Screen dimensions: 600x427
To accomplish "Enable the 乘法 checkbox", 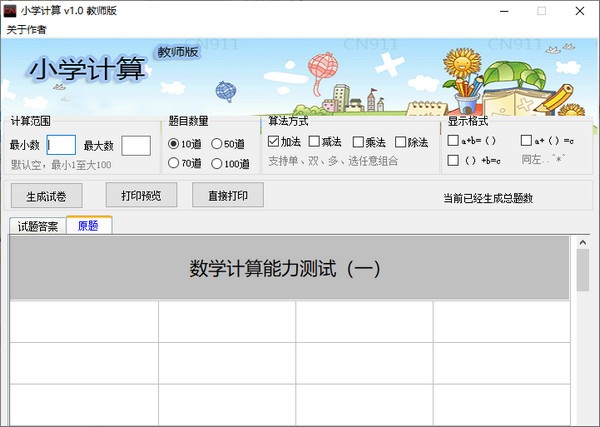I will coord(358,142).
